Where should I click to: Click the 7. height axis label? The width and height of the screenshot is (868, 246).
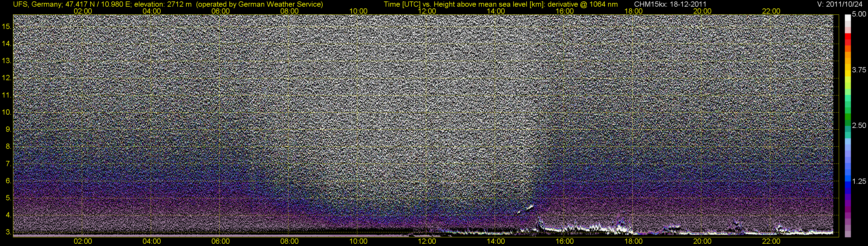[x=8, y=164]
